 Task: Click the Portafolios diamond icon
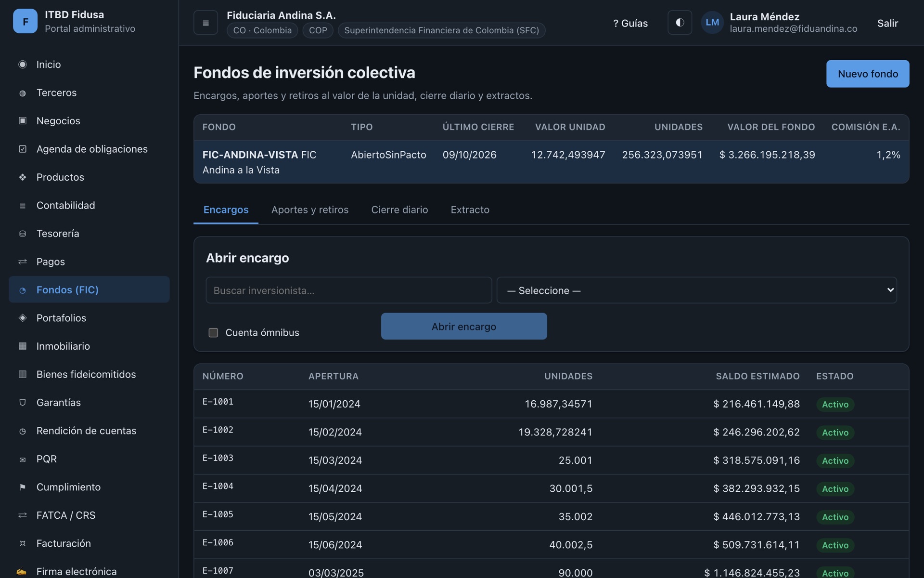tap(23, 318)
